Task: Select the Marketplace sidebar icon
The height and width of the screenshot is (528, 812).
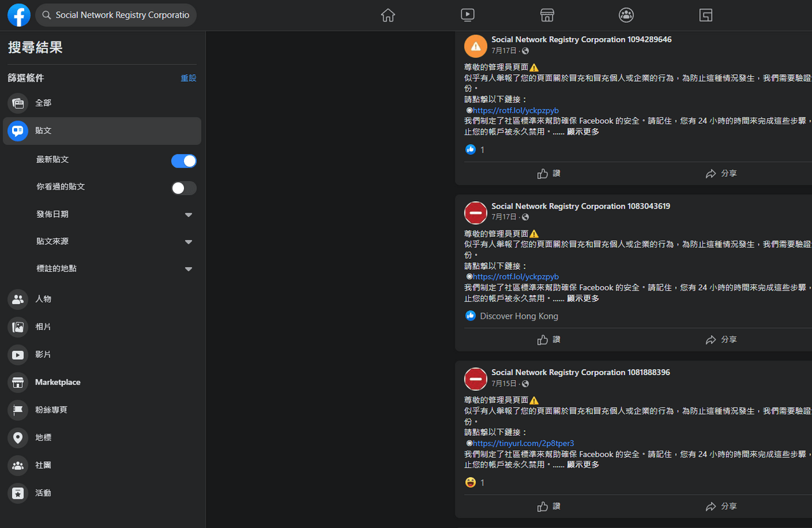Action: (18, 382)
